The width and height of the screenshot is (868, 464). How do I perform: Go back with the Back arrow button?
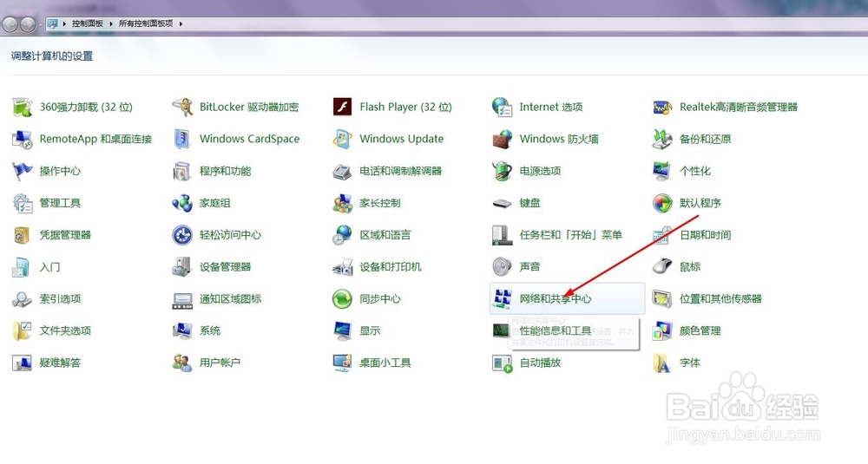tap(10, 23)
